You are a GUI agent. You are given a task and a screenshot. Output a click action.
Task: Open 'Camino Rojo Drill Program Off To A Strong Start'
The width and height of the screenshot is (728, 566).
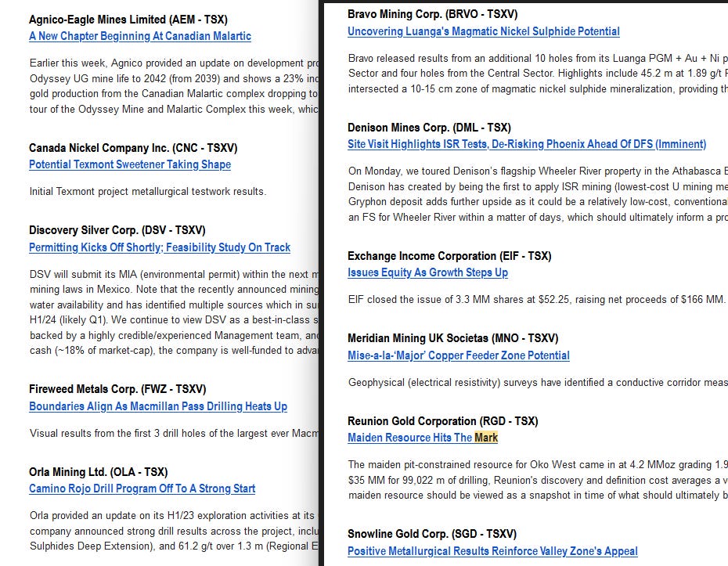point(142,488)
